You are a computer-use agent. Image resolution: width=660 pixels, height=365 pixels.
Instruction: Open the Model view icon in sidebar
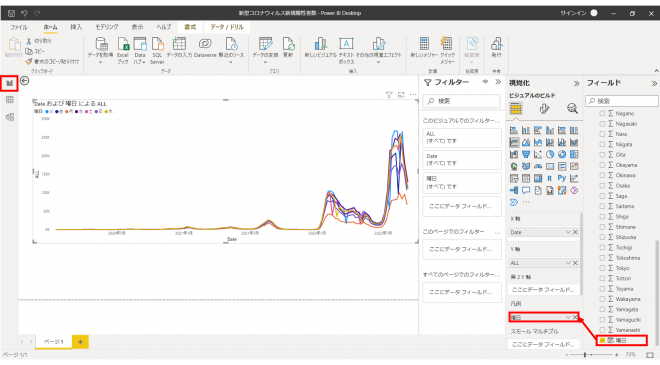point(10,117)
